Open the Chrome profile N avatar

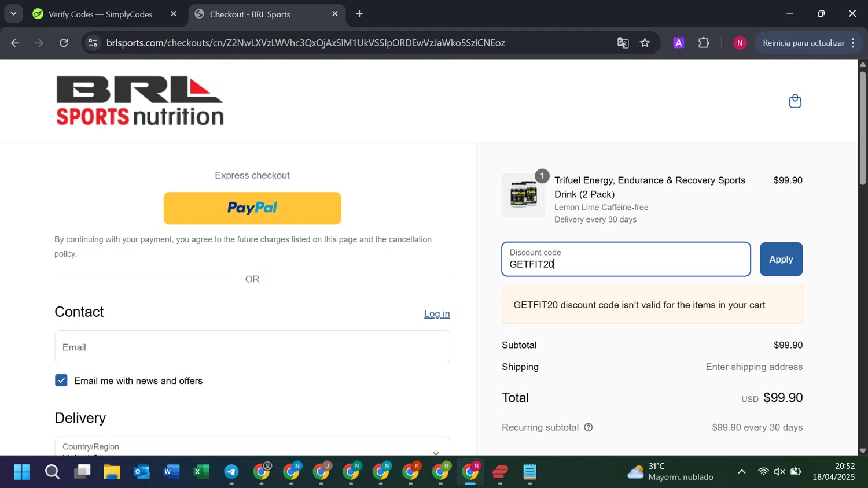point(740,43)
